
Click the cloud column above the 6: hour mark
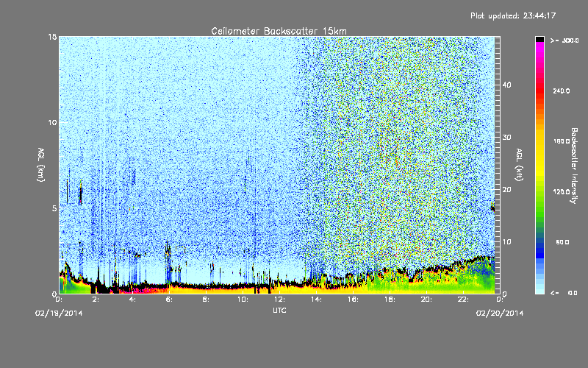[x=168, y=263]
